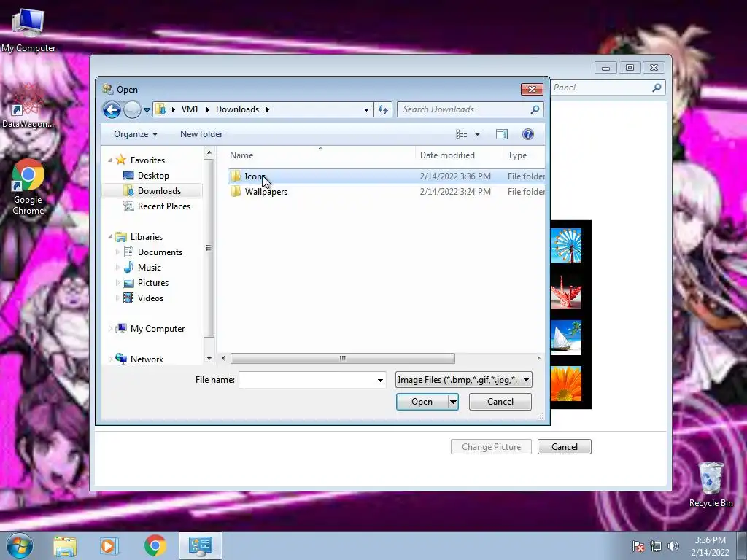The width and height of the screenshot is (747, 560).
Task: Click the Windows Start orb
Action: coord(20,545)
